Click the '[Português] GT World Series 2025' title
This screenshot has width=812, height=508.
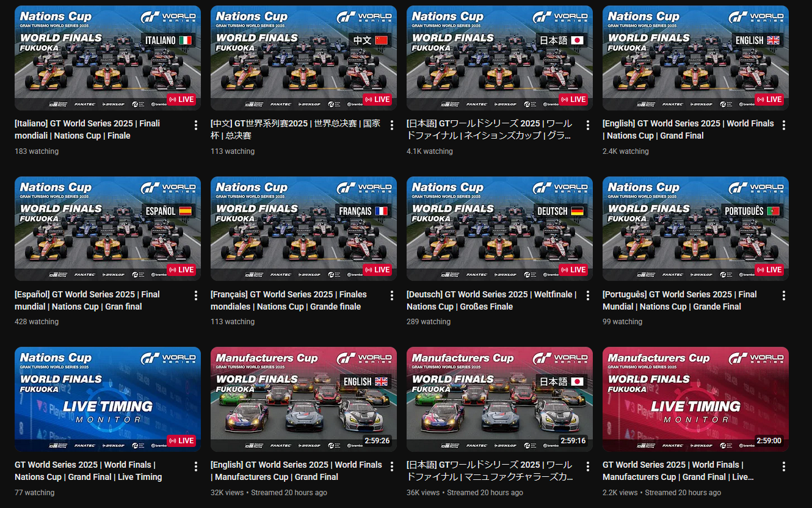point(680,300)
